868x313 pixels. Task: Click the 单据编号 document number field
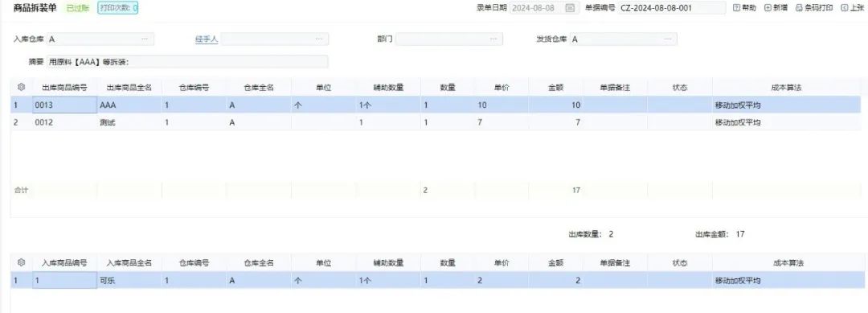(672, 8)
